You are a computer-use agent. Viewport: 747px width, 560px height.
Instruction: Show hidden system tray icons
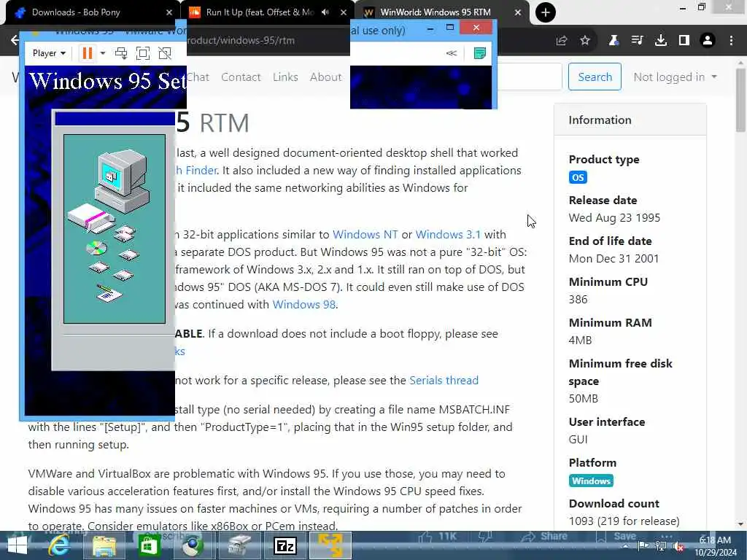pyautogui.click(x=626, y=546)
